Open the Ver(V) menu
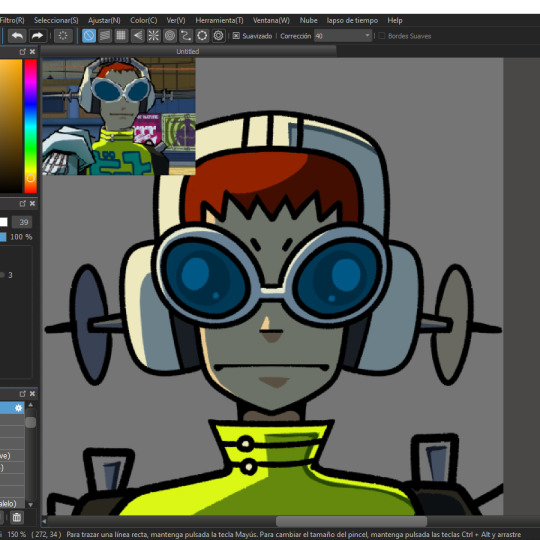Image resolution: width=540 pixels, height=540 pixels. point(176,20)
